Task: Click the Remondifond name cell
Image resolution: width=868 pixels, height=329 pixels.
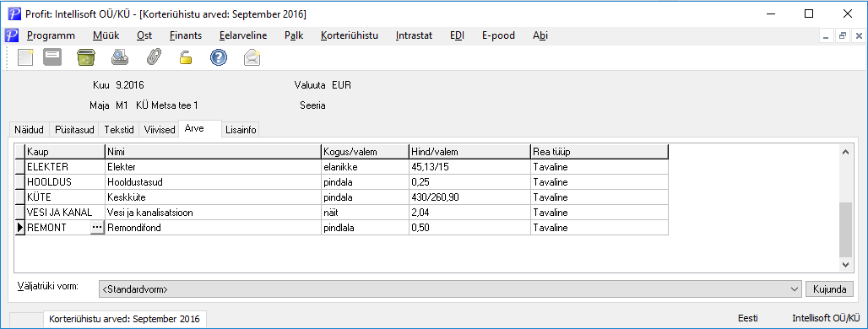Action: pos(213,227)
